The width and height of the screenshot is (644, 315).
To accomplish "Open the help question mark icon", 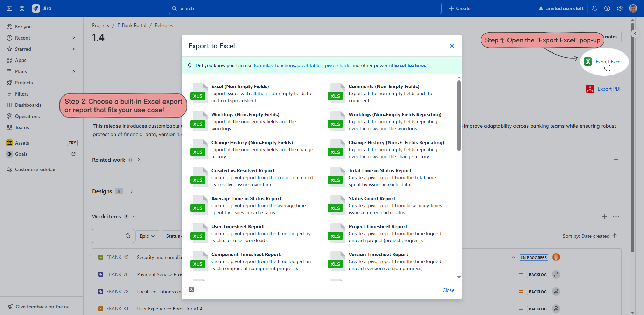I will (607, 8).
